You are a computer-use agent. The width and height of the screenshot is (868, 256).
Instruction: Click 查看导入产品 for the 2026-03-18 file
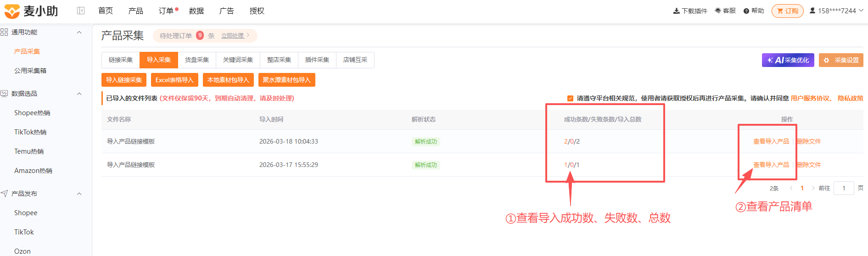771,141
